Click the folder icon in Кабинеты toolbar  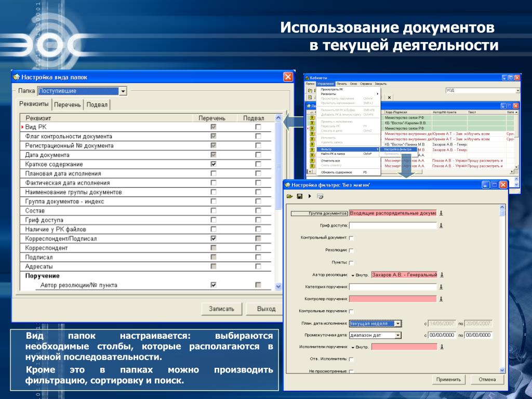coord(310,90)
